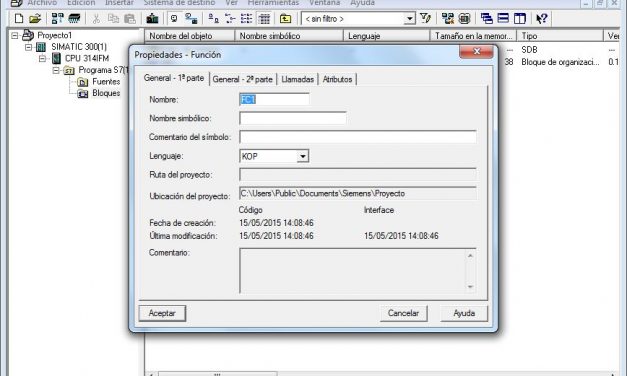Click the Tamaño en la memor... column header
Image resolution: width=627 pixels, height=376 pixels.
point(473,36)
